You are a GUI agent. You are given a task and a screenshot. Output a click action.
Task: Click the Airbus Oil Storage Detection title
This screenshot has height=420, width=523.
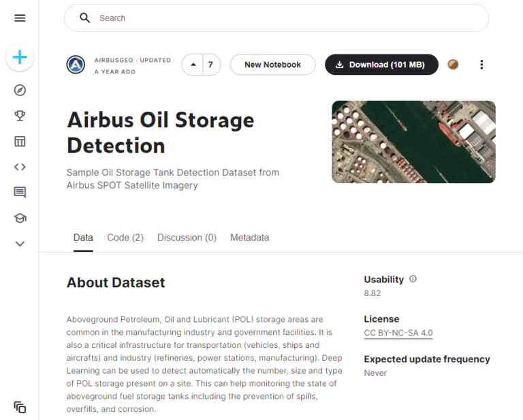[161, 133]
